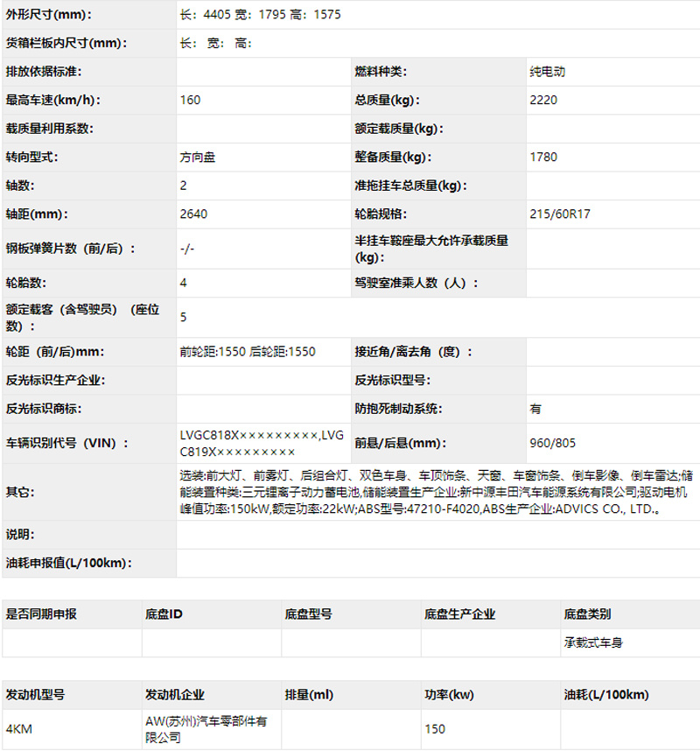Image resolution: width=700 pixels, height=751 pixels.
Task: Select the 底盘型号 column header
Action: [x=308, y=614]
